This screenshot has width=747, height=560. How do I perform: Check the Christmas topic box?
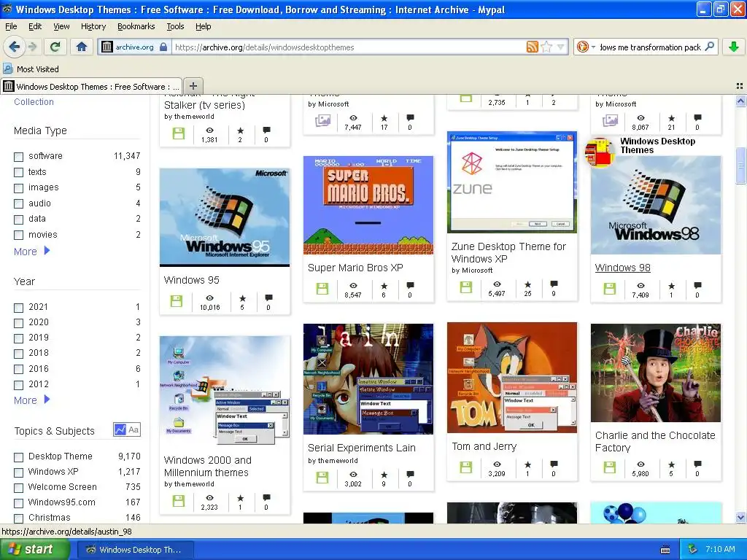18,518
